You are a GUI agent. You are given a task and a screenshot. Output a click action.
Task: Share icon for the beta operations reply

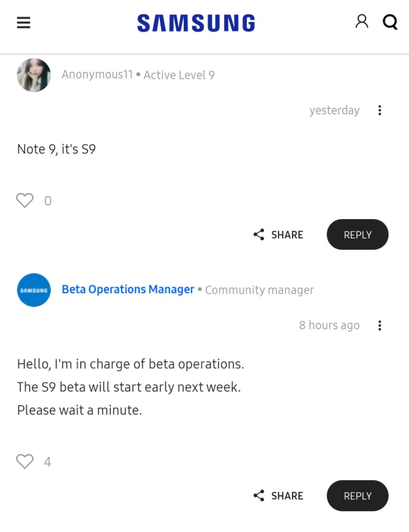coord(259,495)
